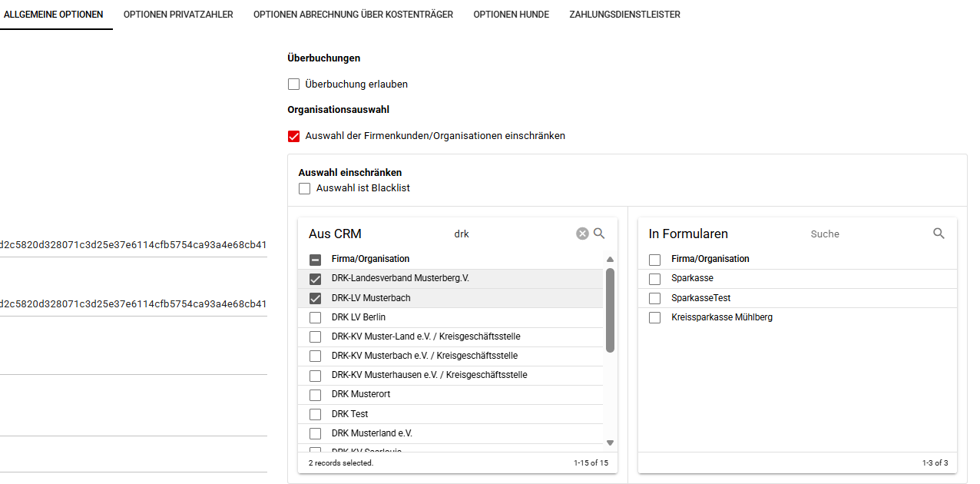Click the scroll down arrow in Aus CRM list
980x484 pixels.
(x=610, y=443)
